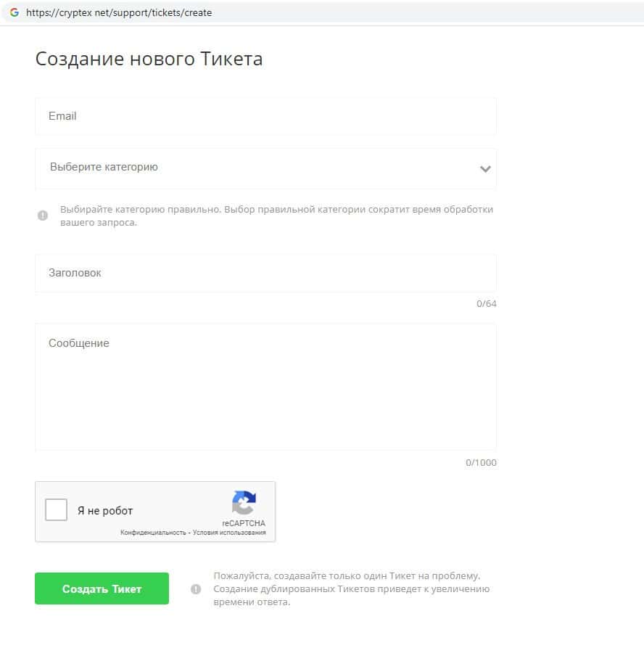Click the info icon beside the category hint
The height and width of the screenshot is (648, 644).
(x=43, y=216)
